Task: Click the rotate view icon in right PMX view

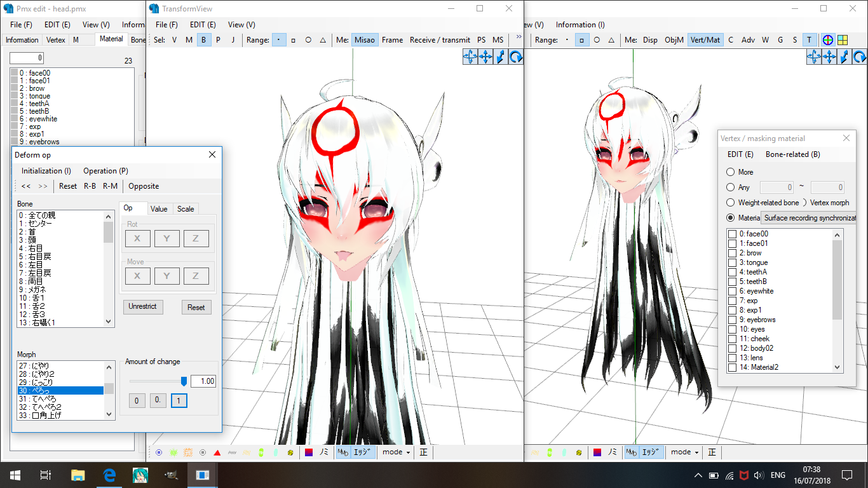Action: click(x=860, y=57)
